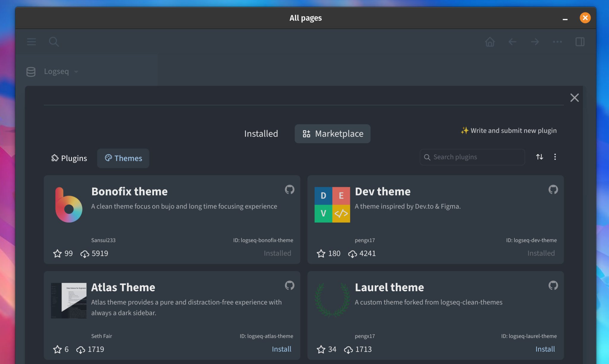Open GitHub repo for Dev theme
Viewport: 609px width, 364px height.
click(553, 190)
